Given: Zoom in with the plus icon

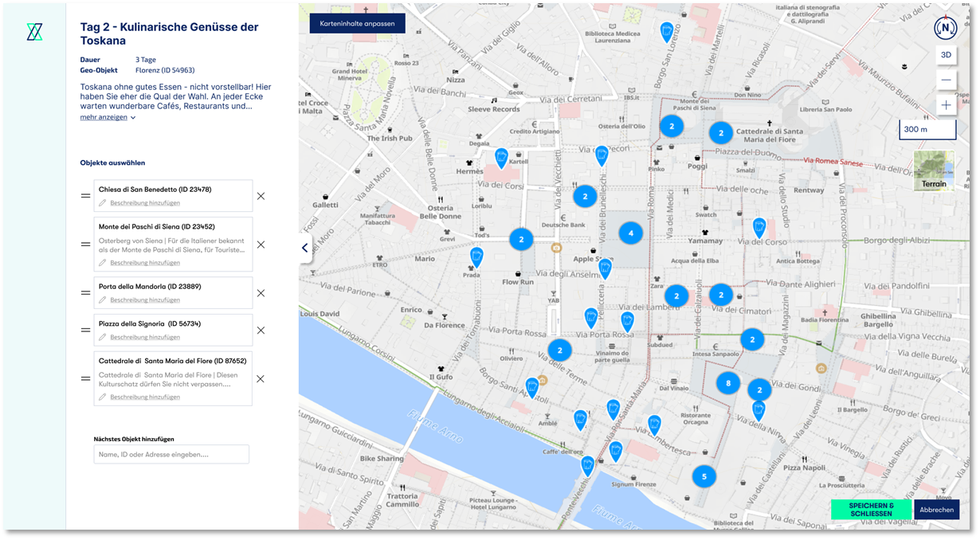Looking at the screenshot, I should (946, 105).
